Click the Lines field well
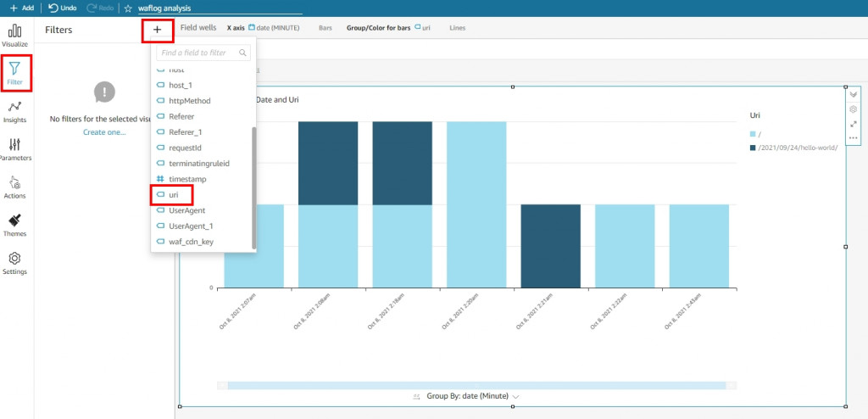868x419 pixels. (457, 28)
